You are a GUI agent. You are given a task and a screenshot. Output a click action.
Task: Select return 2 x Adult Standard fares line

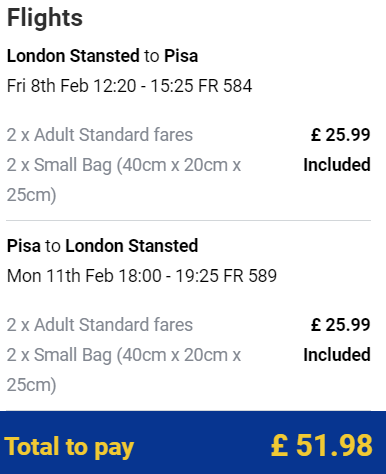(x=100, y=325)
